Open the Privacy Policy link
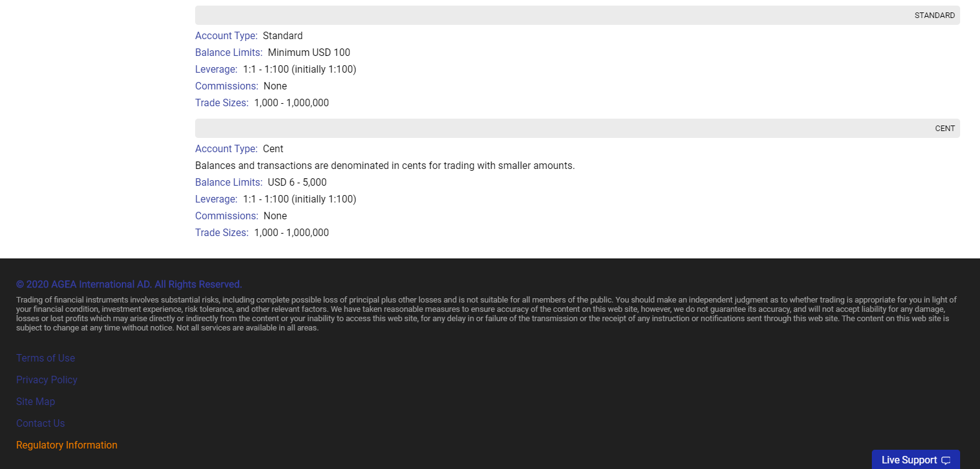 (47, 380)
